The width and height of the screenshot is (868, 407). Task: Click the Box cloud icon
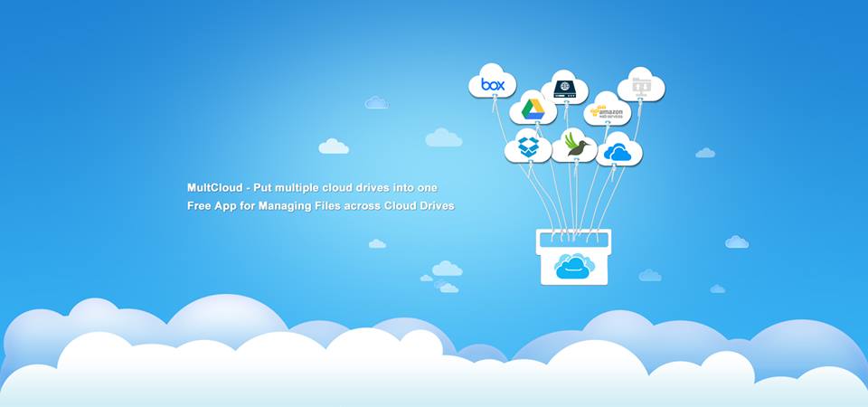click(492, 82)
